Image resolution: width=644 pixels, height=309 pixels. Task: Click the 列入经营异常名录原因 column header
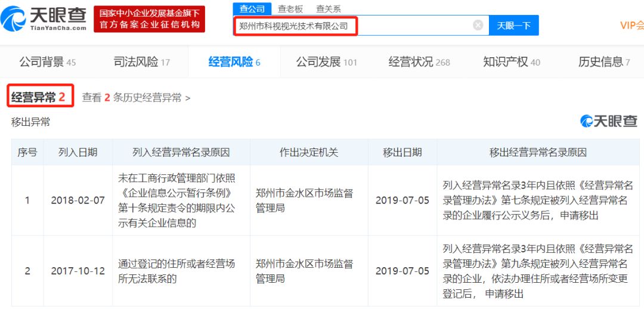[181, 153]
